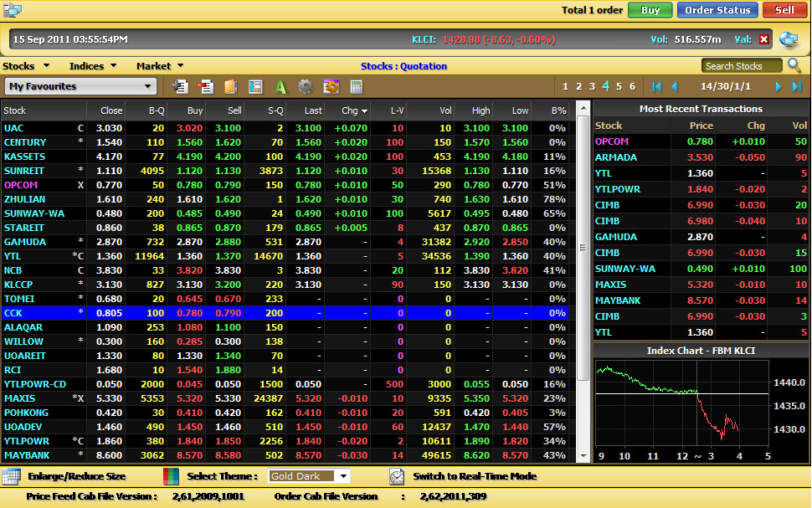Click the red X beside Val
812x508 pixels.
click(x=763, y=39)
